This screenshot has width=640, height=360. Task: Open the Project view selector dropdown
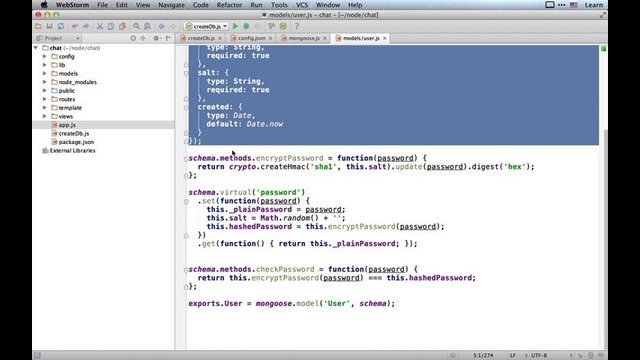58,38
